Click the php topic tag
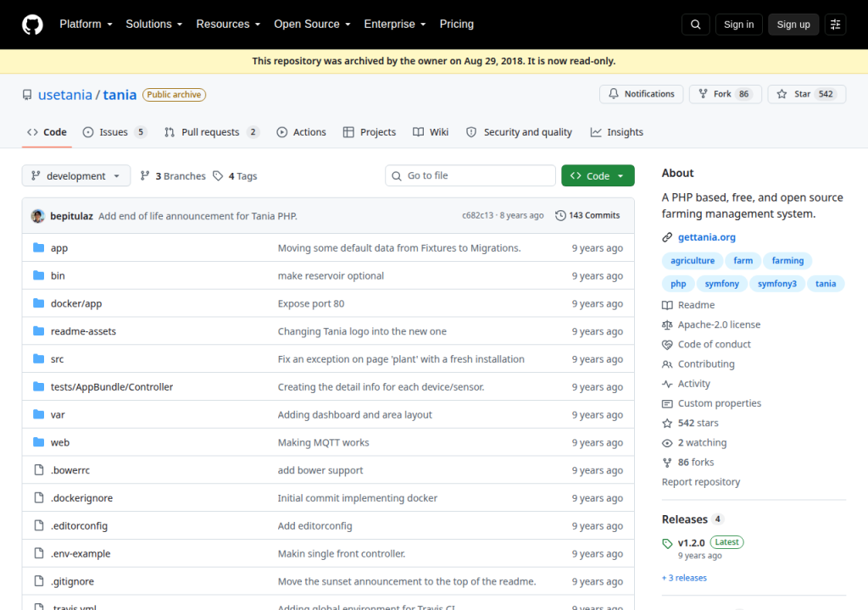Screen dimensions: 868x610 (x=677, y=284)
